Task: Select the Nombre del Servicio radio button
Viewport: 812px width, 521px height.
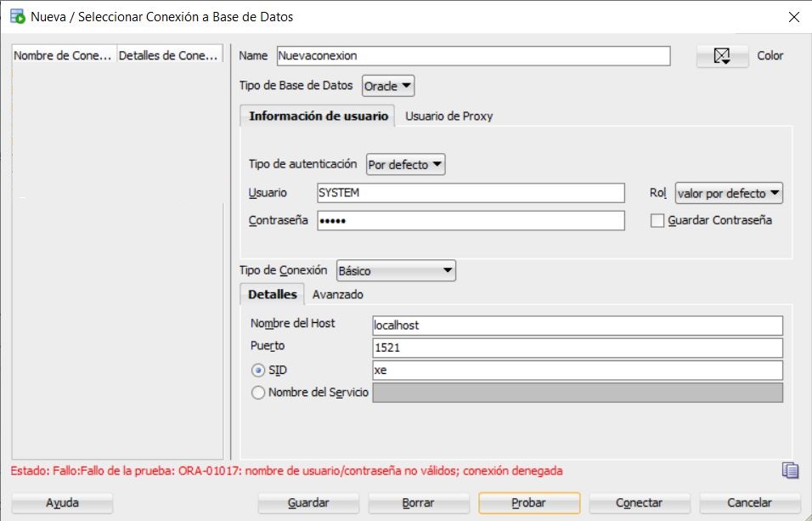Action: (x=258, y=393)
